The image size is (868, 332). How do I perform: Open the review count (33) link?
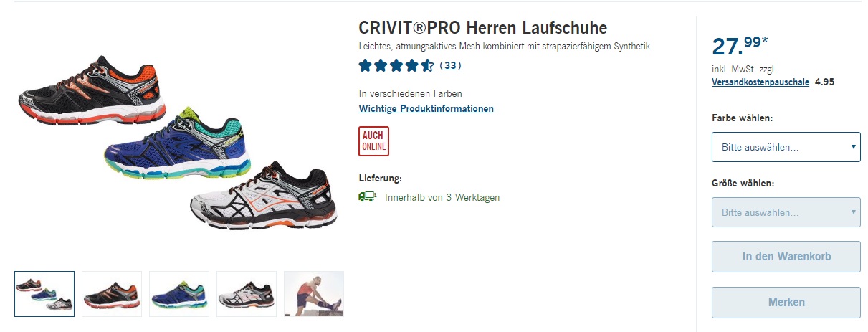[x=450, y=65]
